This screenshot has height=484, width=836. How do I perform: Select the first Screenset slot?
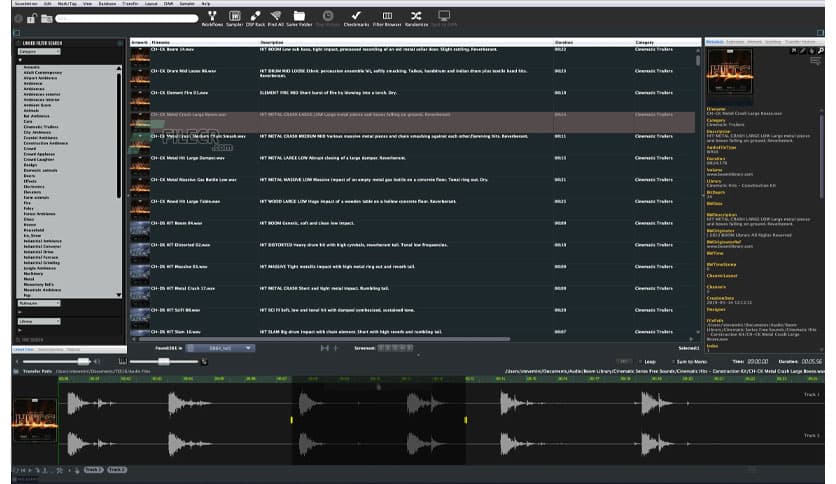pyautogui.click(x=381, y=348)
